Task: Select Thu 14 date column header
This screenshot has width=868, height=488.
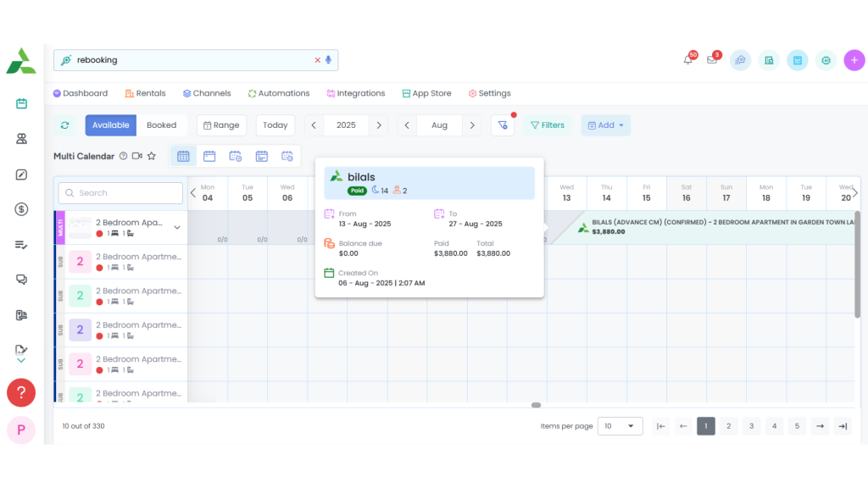Action: [607, 193]
